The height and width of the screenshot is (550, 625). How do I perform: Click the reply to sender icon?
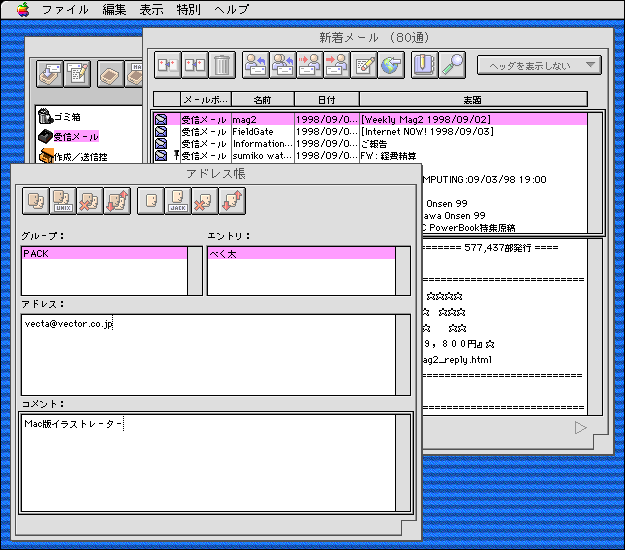pos(256,65)
